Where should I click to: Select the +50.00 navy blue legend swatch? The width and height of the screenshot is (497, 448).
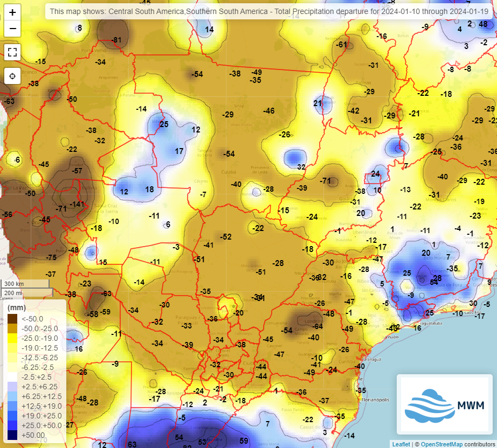point(13,435)
